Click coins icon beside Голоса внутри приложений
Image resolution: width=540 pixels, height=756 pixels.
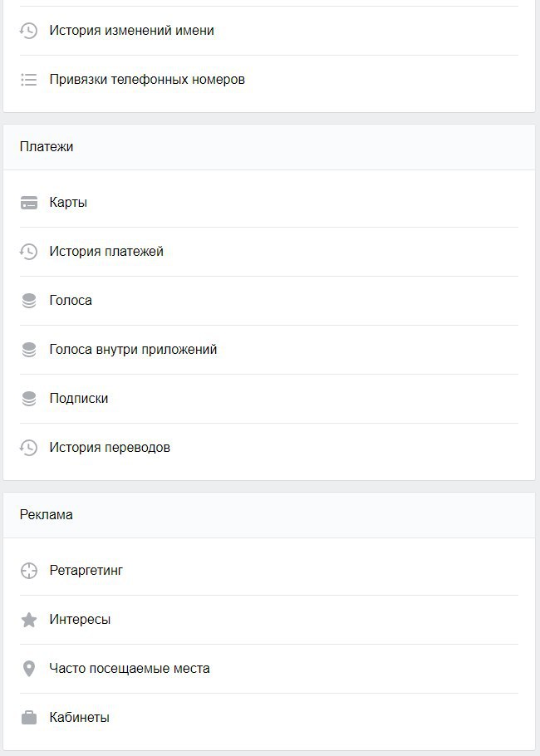click(x=29, y=350)
